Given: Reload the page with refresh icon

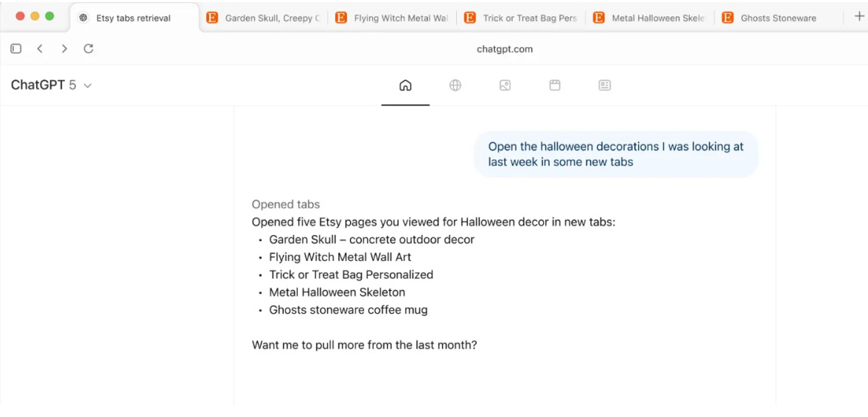Looking at the screenshot, I should [88, 49].
